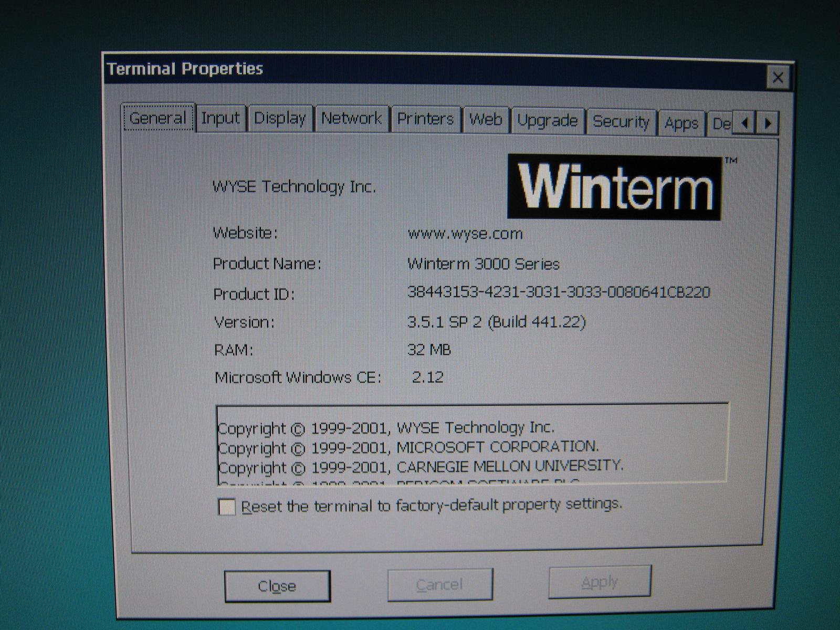This screenshot has width=840, height=630.
Task: Open the Apps tab
Action: click(x=681, y=124)
